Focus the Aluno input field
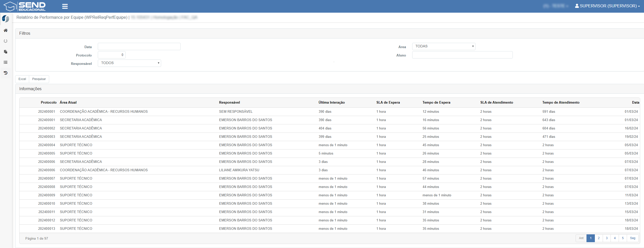This screenshot has height=248, width=644. pos(462,55)
